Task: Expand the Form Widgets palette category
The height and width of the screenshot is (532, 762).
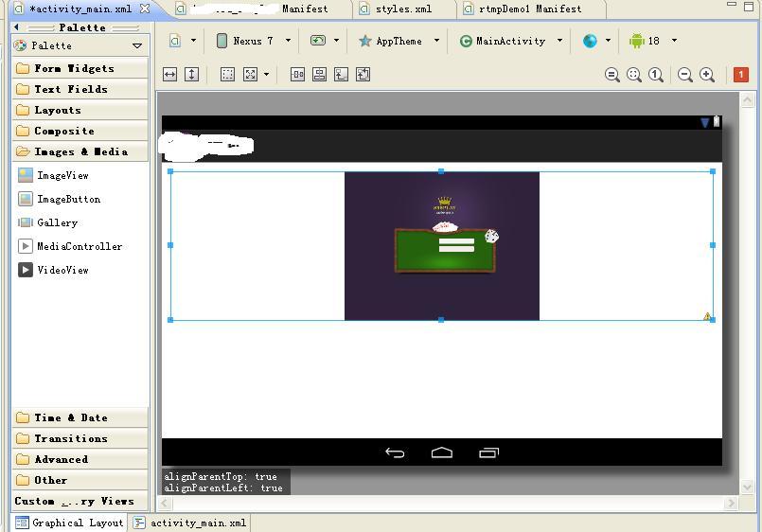Action: pos(74,68)
